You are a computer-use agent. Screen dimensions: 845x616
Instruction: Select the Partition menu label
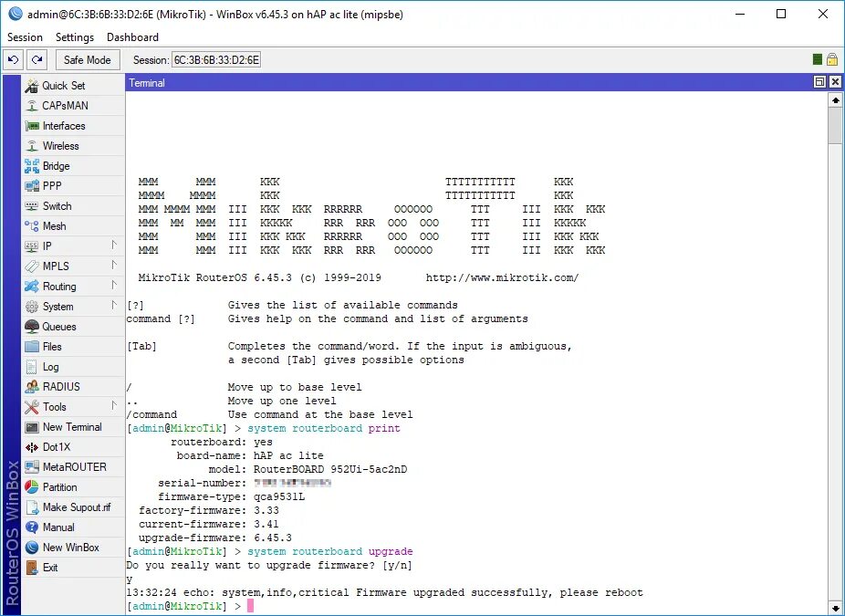click(x=60, y=487)
